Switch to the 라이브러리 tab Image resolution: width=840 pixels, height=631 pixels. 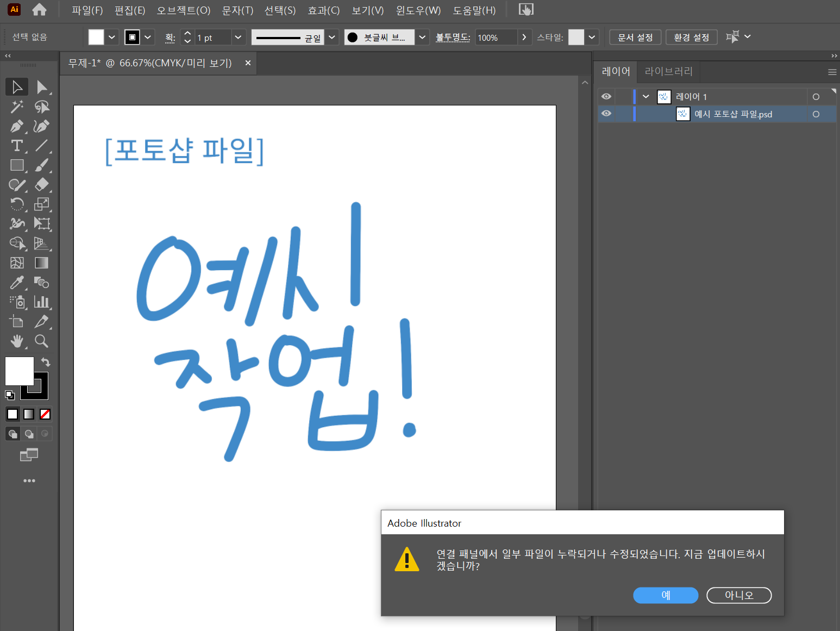pyautogui.click(x=668, y=71)
